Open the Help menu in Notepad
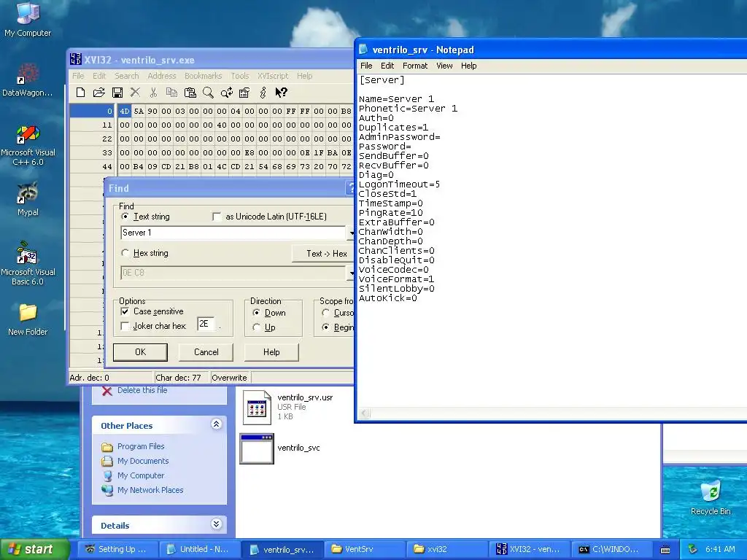747x560 pixels. [x=469, y=66]
